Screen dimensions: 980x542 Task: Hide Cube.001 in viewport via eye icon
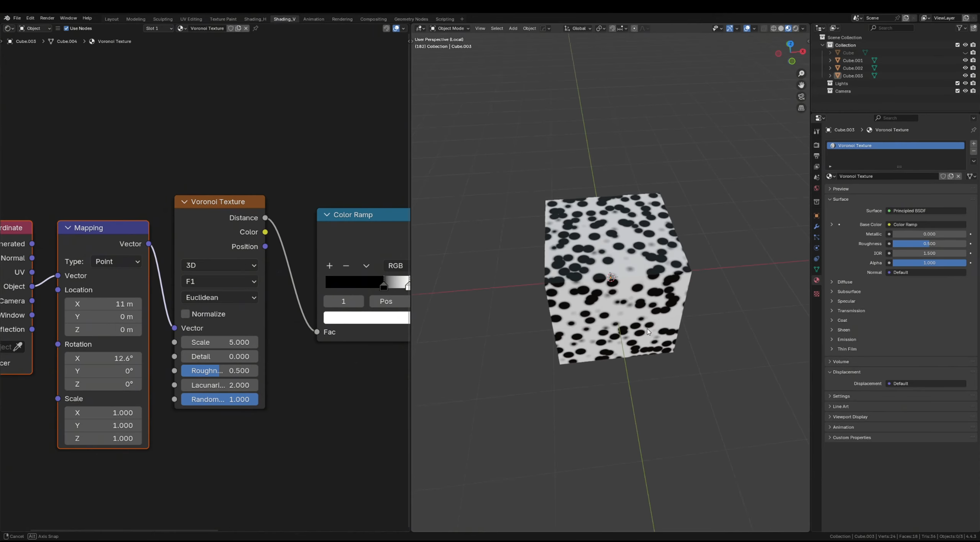tap(965, 60)
